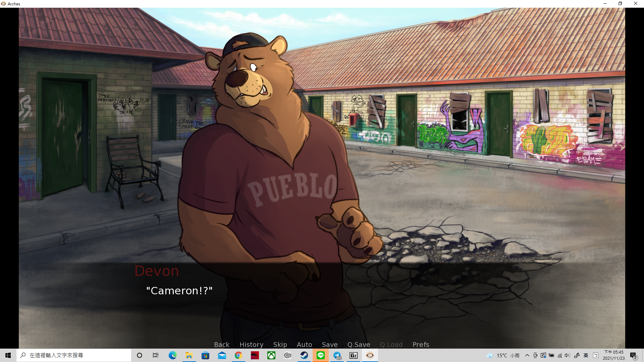Open the Xbox app
The width and height of the screenshot is (644, 362).
point(271,355)
